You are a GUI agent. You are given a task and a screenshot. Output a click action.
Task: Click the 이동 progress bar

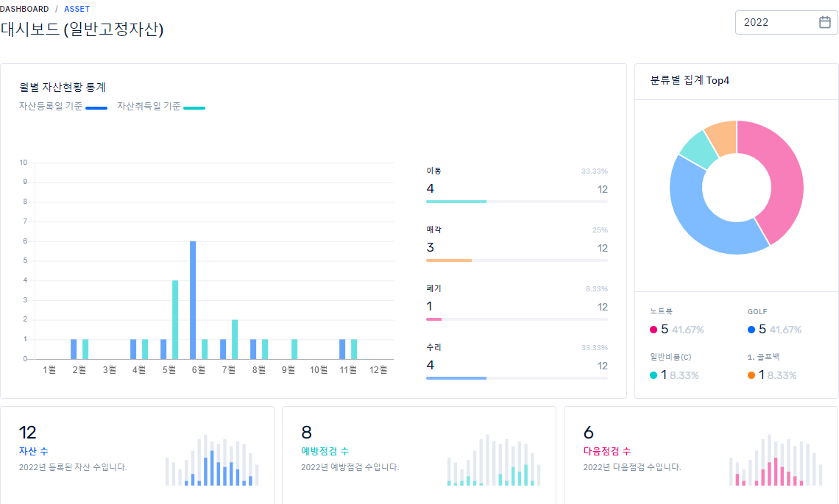(516, 201)
